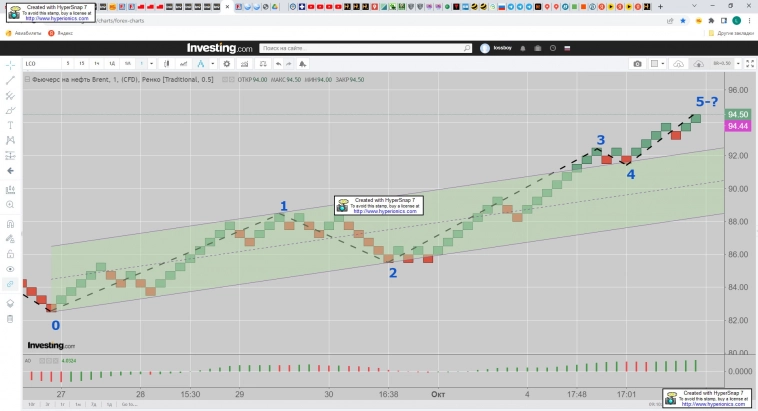This screenshot has width=758, height=411.
Task: Expand the layout selection dropdown arrow
Action: click(663, 64)
